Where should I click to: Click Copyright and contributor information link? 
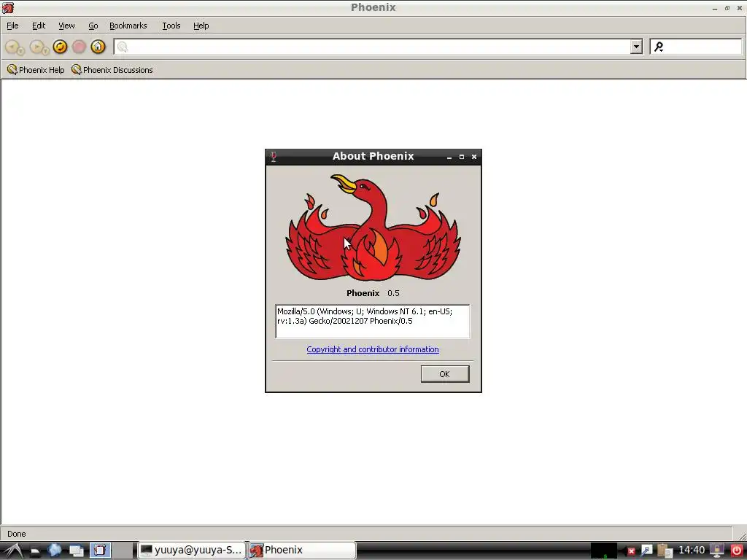tap(373, 349)
